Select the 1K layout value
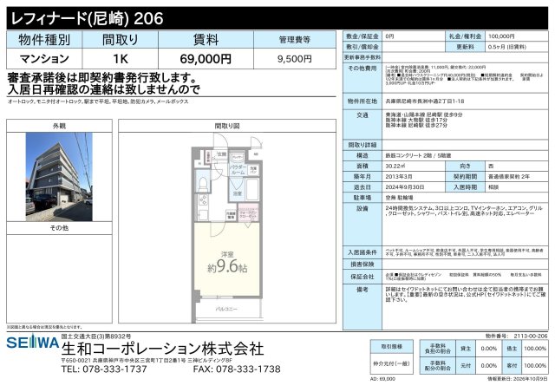555x392 pixels. pos(121,59)
